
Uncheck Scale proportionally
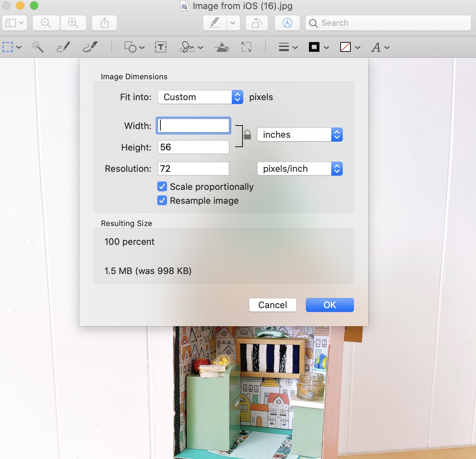(162, 186)
